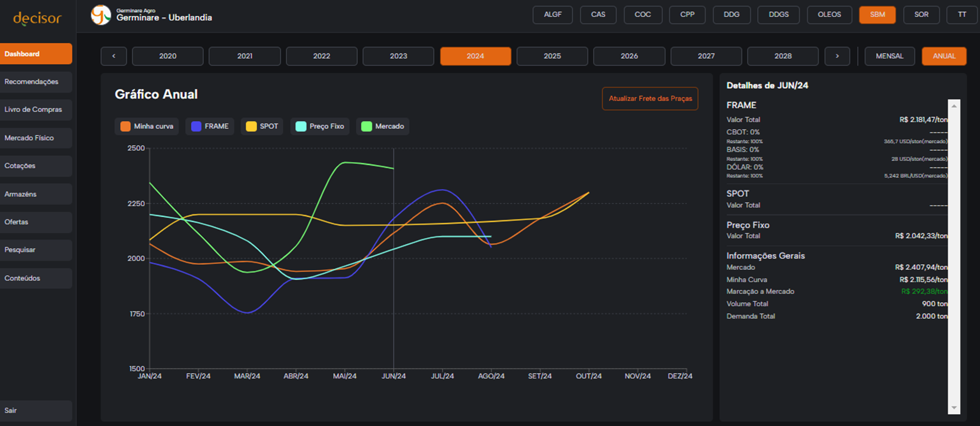Toggle FRAME legend series
The width and height of the screenshot is (980, 426).
point(210,127)
